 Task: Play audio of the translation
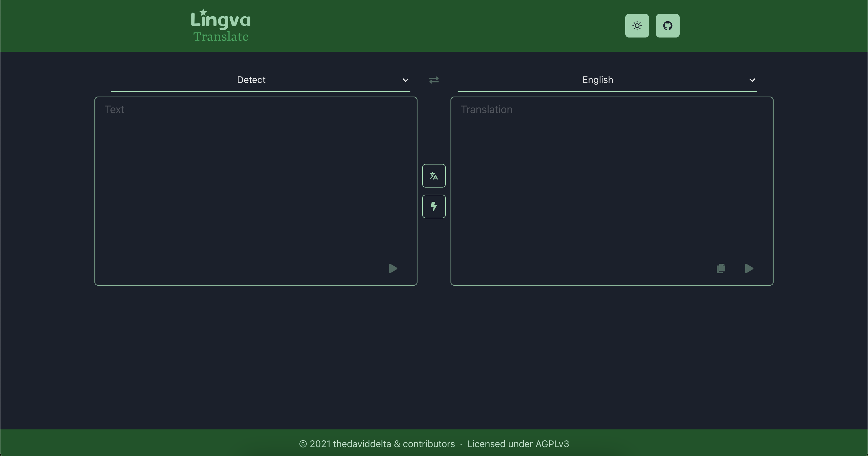point(749,268)
